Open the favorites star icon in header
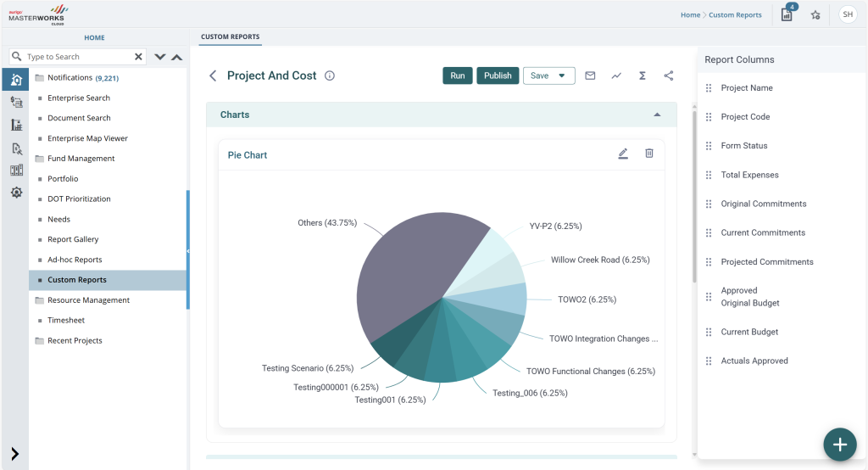The image size is (868, 470). pyautogui.click(x=815, y=15)
